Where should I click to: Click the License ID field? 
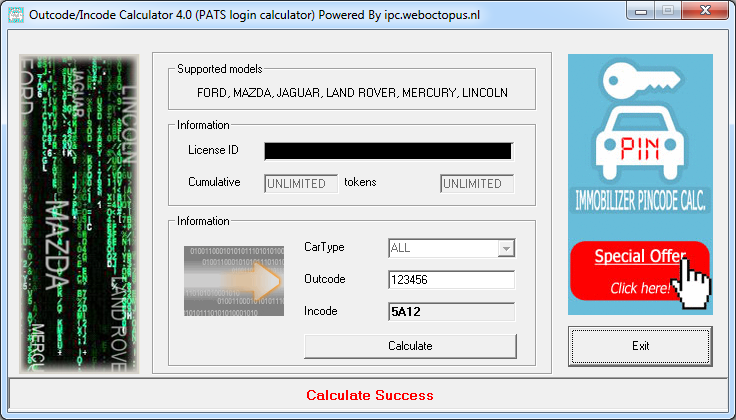pos(388,151)
